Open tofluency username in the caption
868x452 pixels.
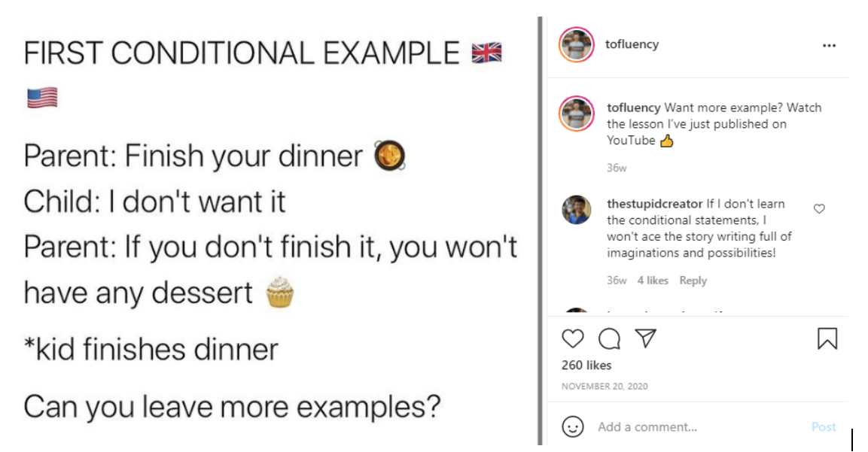(634, 108)
